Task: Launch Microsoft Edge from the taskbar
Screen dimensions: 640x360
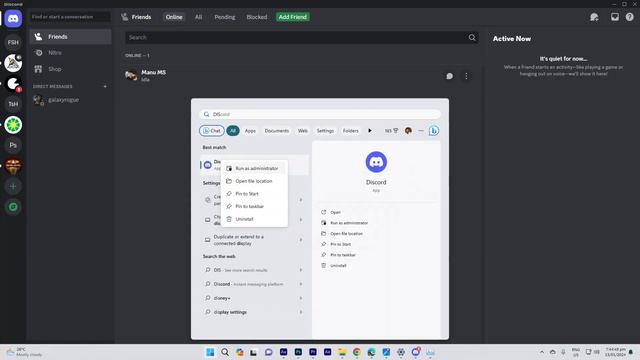Action: pos(371,352)
